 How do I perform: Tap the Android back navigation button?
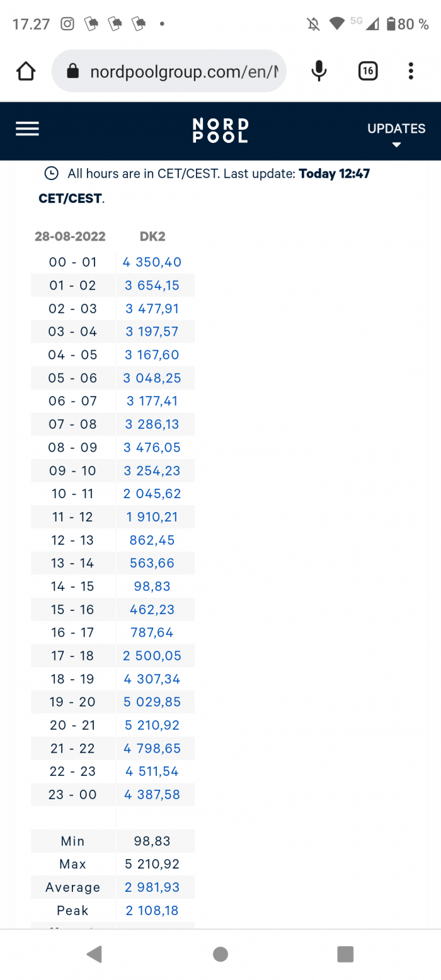coord(94,954)
